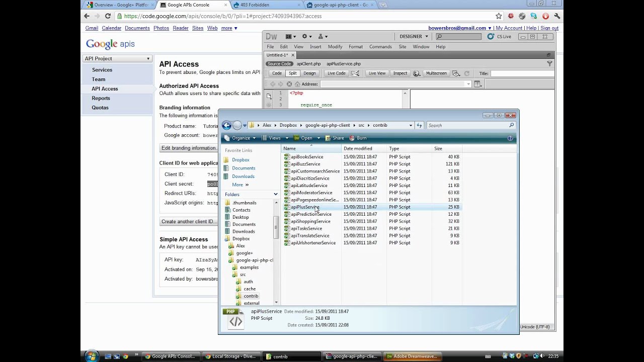Toggle Inspect mode in Dreamweaver
The image size is (644, 362).
[x=400, y=73]
